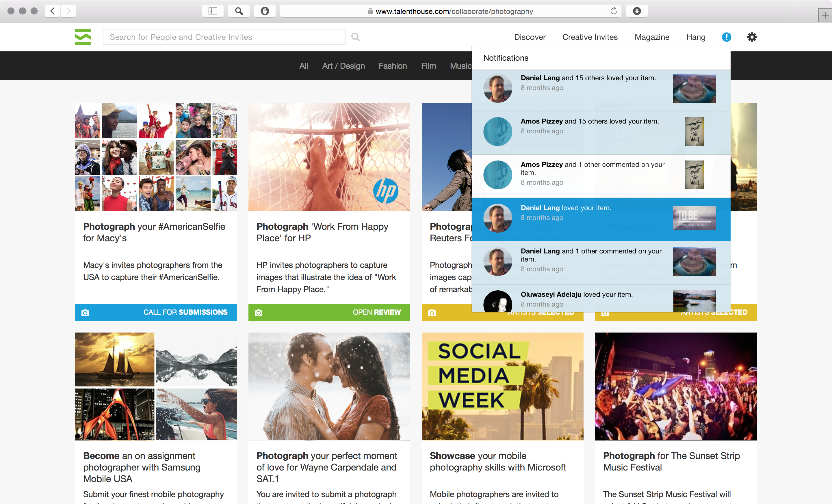Open the Creative Invites menu item
The width and height of the screenshot is (832, 504).
590,37
